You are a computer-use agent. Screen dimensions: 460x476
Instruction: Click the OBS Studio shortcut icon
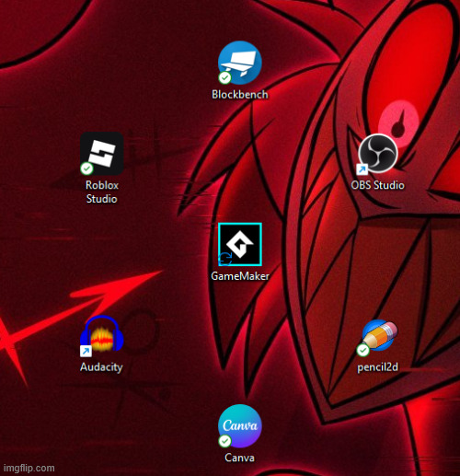tap(378, 154)
